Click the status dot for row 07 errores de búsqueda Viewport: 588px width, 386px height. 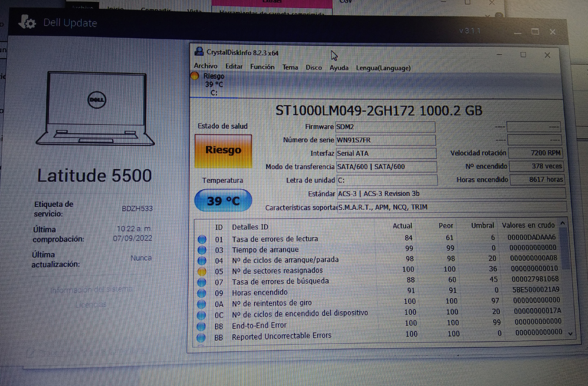pyautogui.click(x=202, y=282)
